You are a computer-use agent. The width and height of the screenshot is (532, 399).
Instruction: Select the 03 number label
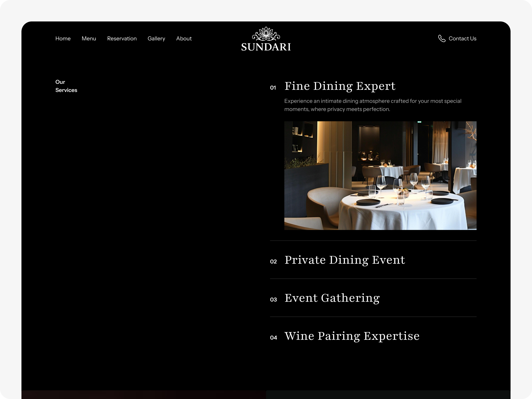pos(274,300)
